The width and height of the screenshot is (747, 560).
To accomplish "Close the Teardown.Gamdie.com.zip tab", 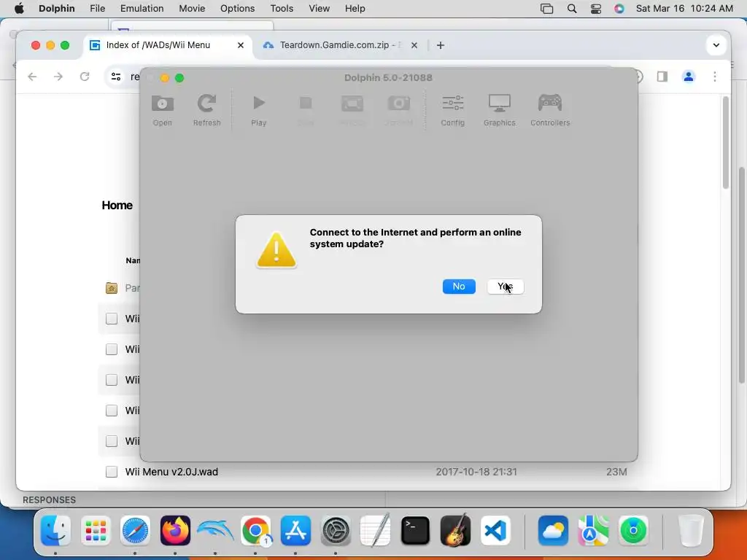I will tap(414, 45).
